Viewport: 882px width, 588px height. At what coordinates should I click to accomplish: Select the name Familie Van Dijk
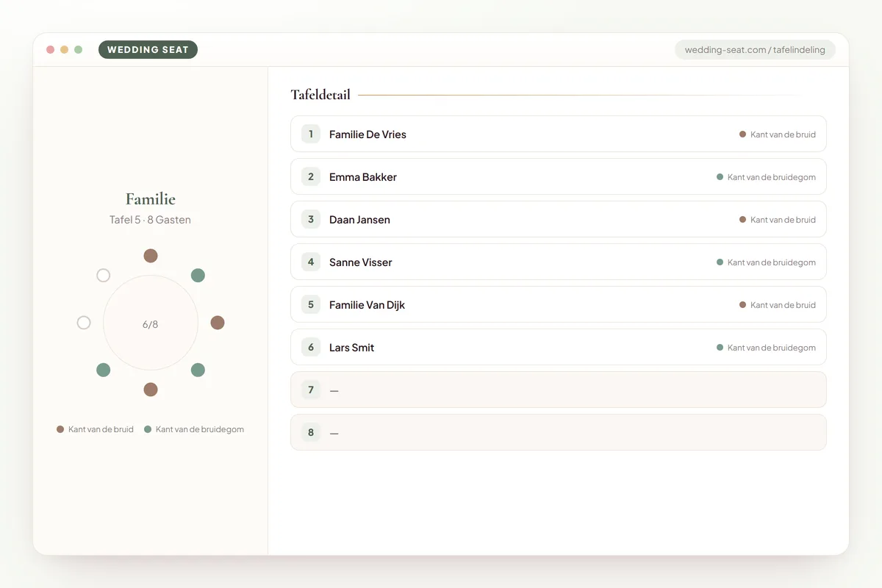pyautogui.click(x=367, y=305)
